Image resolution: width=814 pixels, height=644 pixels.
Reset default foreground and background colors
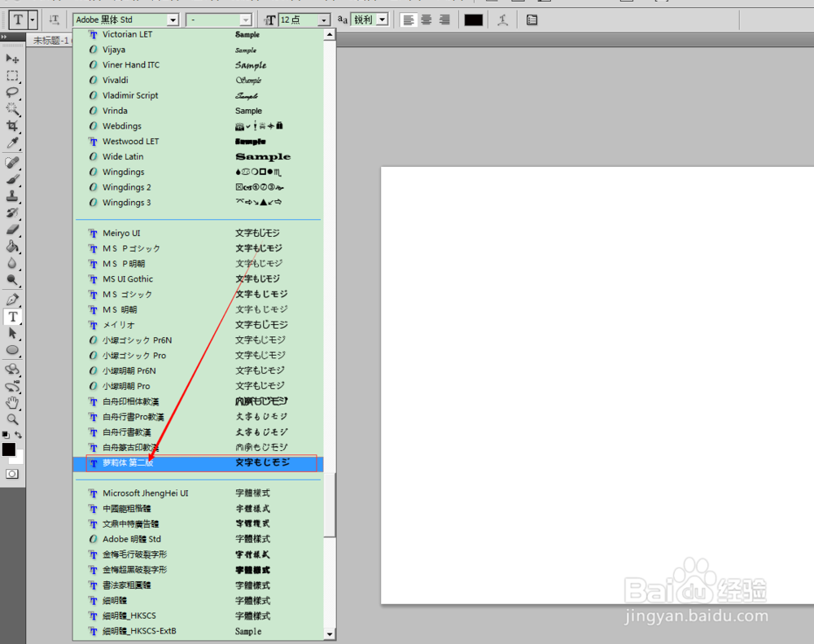[x=5, y=435]
